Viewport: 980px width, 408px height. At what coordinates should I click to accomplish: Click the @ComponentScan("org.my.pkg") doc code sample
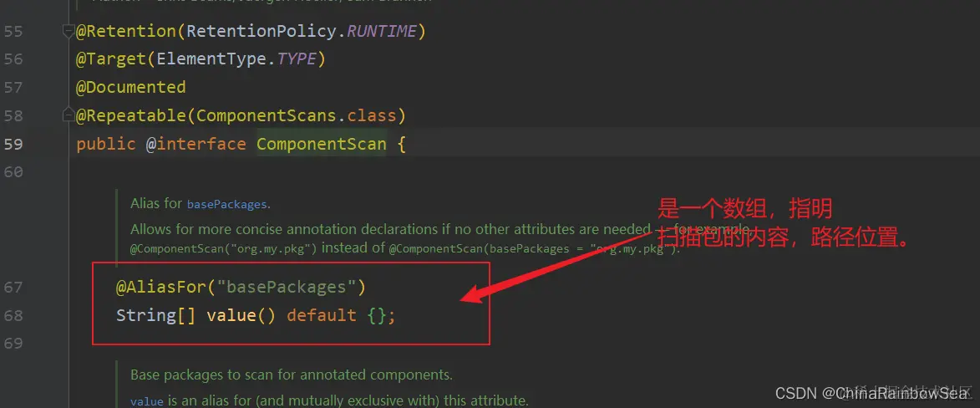[223, 249]
